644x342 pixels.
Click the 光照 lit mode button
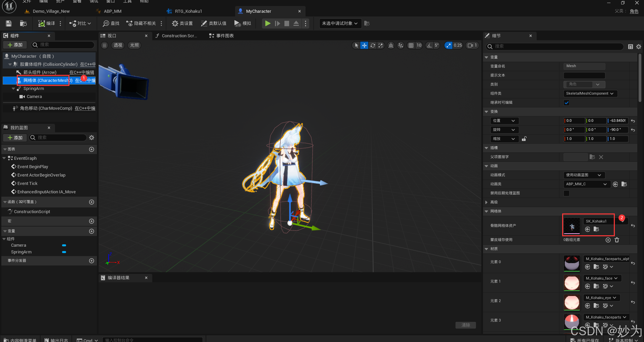point(134,45)
